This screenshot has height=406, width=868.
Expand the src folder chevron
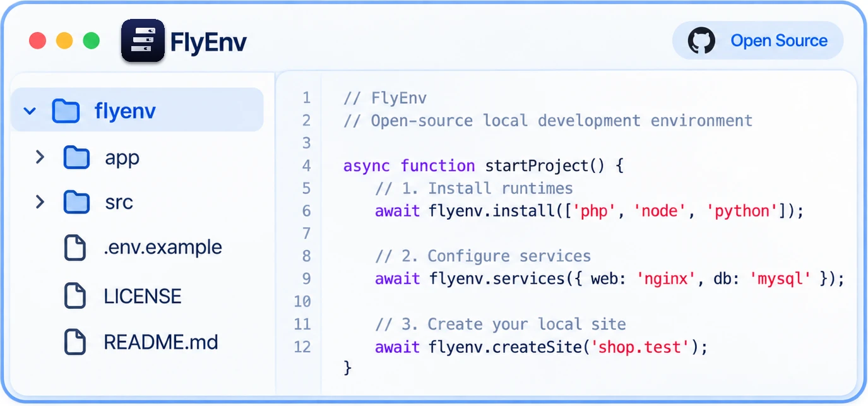tap(40, 202)
